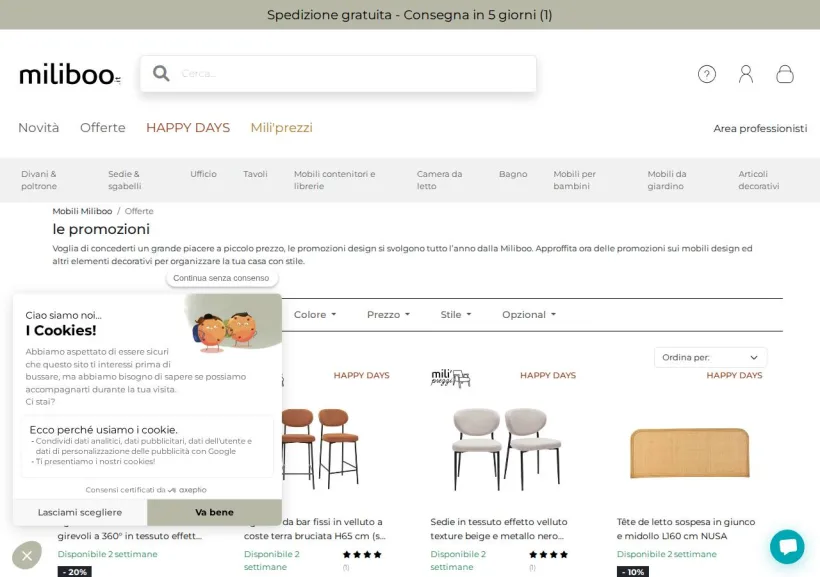This screenshot has width=820, height=577.
Task: Accept cookies with Va bene
Action: [x=214, y=512]
